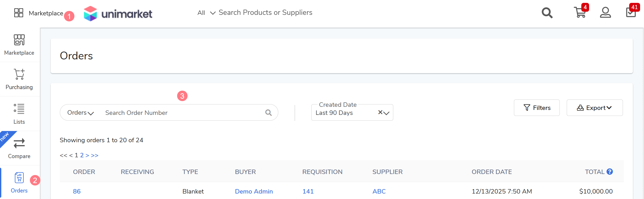Open the Marketplace grid menu icon
This screenshot has height=199, width=644.
pos(19,13)
